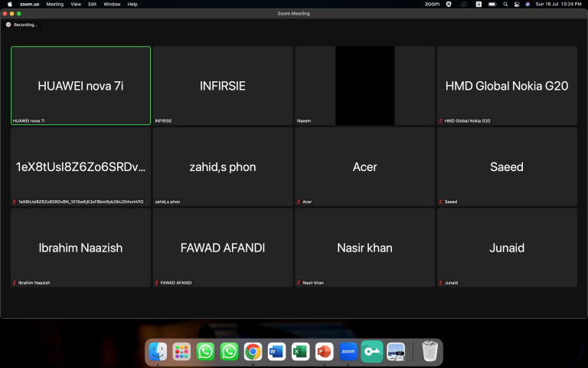The width and height of the screenshot is (588, 368).
Task: Open the Meeting menu
Action: pyautogui.click(x=55, y=4)
